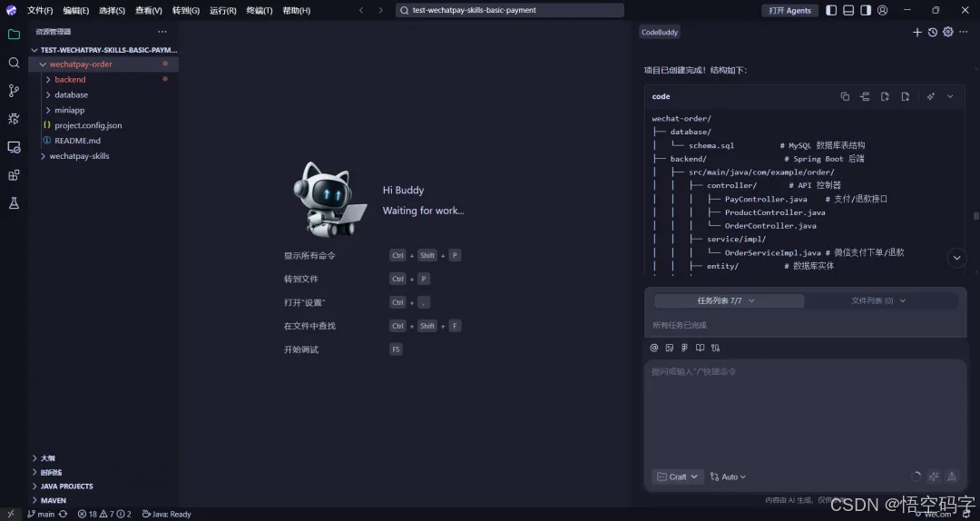Open the account profile icon in title bar
The width and height of the screenshot is (980, 521).
tap(883, 10)
